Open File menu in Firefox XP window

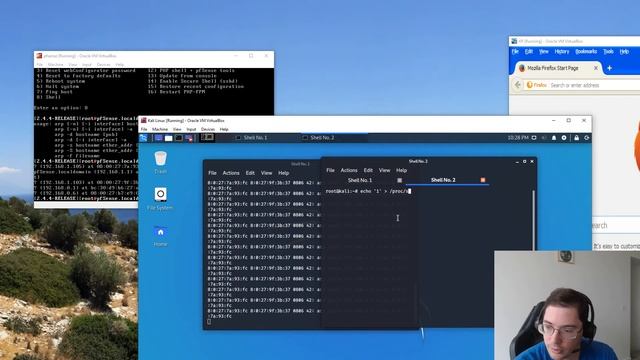point(515,51)
